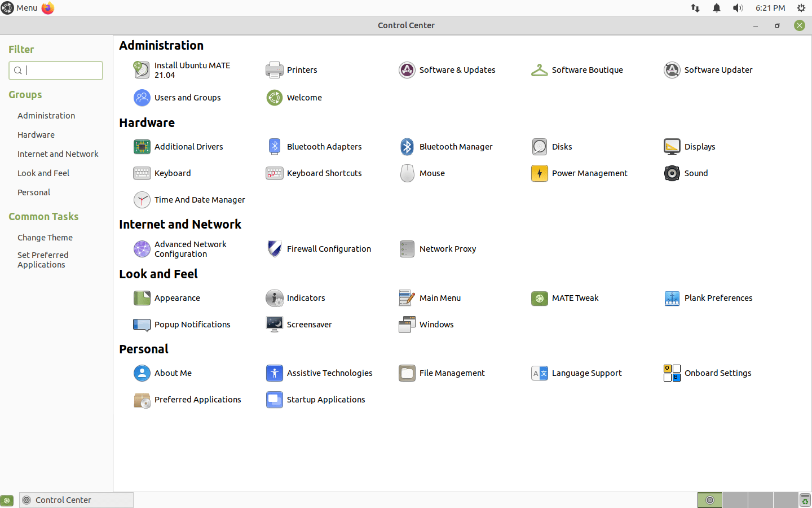Open the volume control in system tray
Screen dimensions: 812x508
[x=738, y=8]
